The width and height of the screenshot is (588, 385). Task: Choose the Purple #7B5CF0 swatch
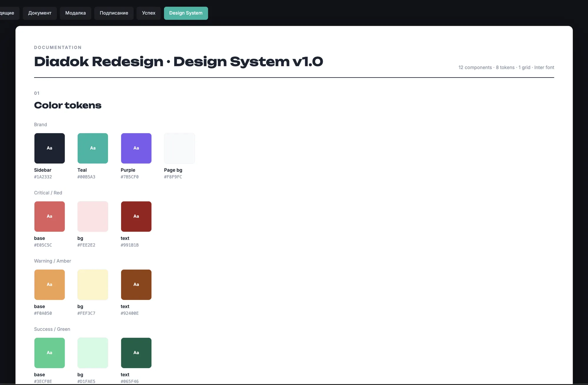(136, 148)
